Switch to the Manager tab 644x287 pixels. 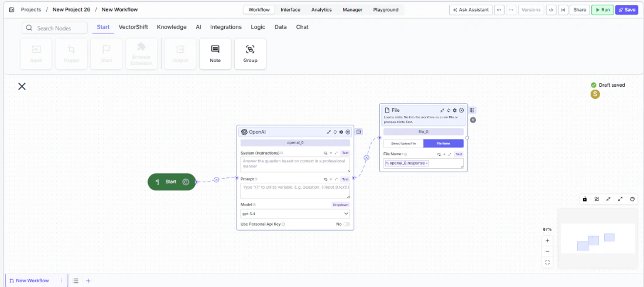click(352, 10)
